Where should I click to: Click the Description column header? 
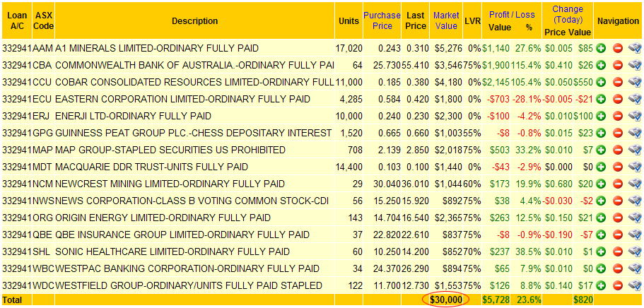(x=194, y=20)
